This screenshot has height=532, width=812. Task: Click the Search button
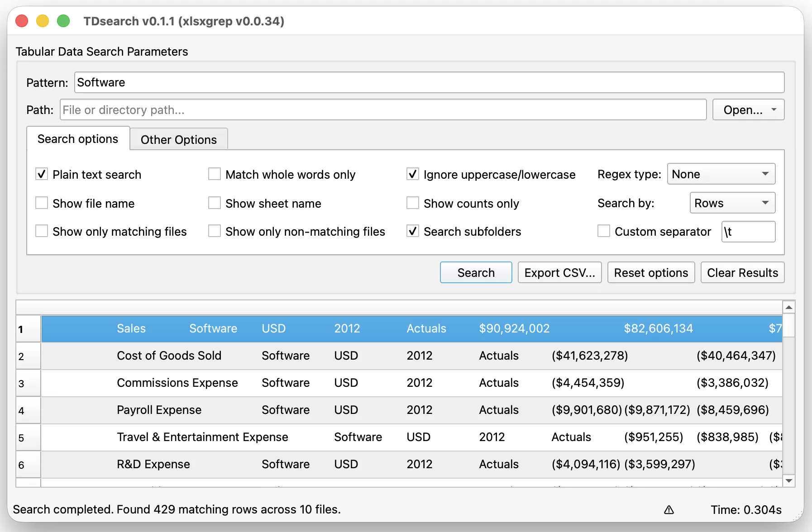[476, 272]
